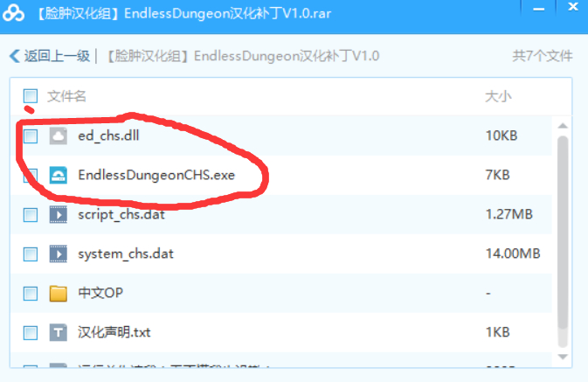
Task: Minimize the archive preview window
Action: (538, 9)
